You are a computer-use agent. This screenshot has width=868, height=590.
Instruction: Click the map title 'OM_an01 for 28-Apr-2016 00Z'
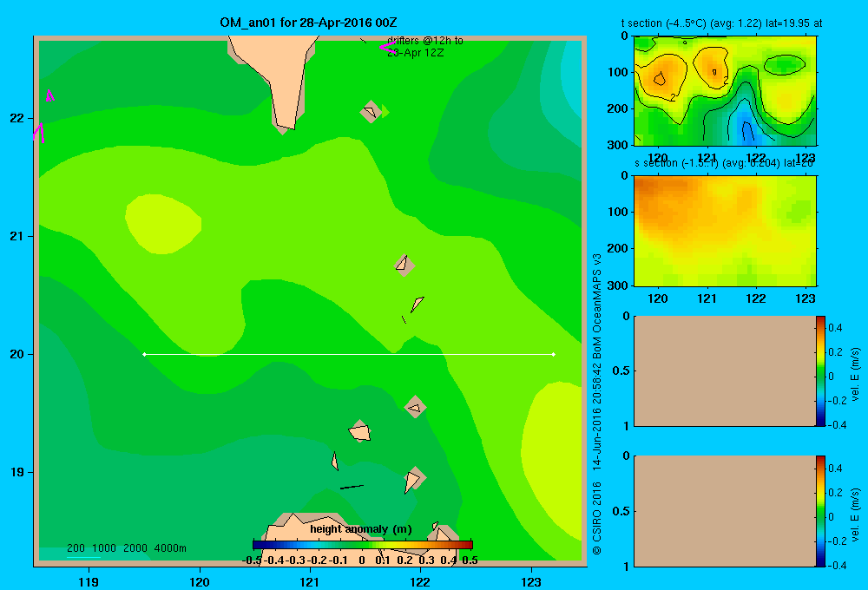(308, 23)
